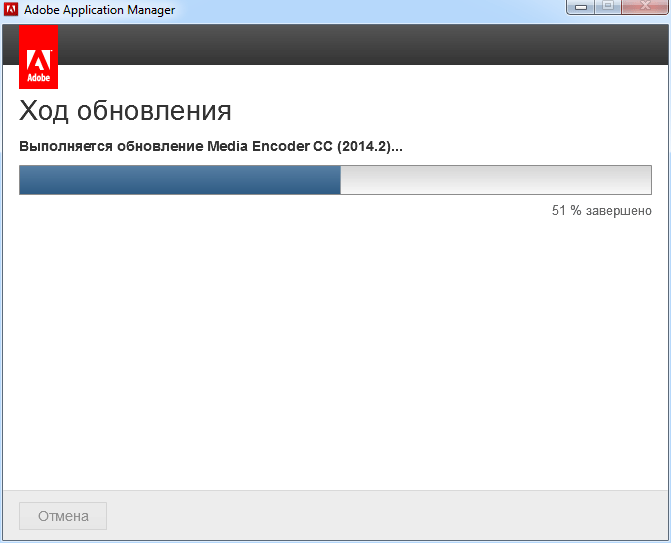The height and width of the screenshot is (543, 671).
Task: Click the 'Adobe Application Manager' window title
Action: click(x=99, y=10)
